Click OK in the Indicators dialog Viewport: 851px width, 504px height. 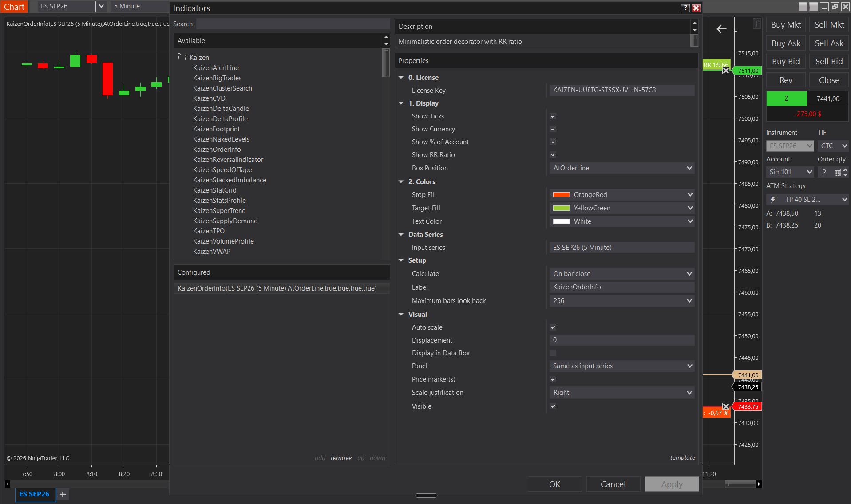pos(554,484)
